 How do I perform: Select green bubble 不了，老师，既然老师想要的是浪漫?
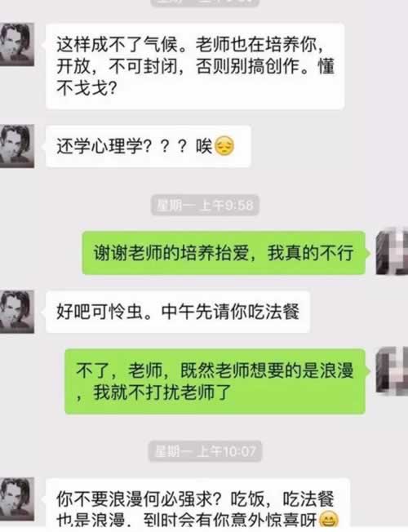pyautogui.click(x=215, y=381)
